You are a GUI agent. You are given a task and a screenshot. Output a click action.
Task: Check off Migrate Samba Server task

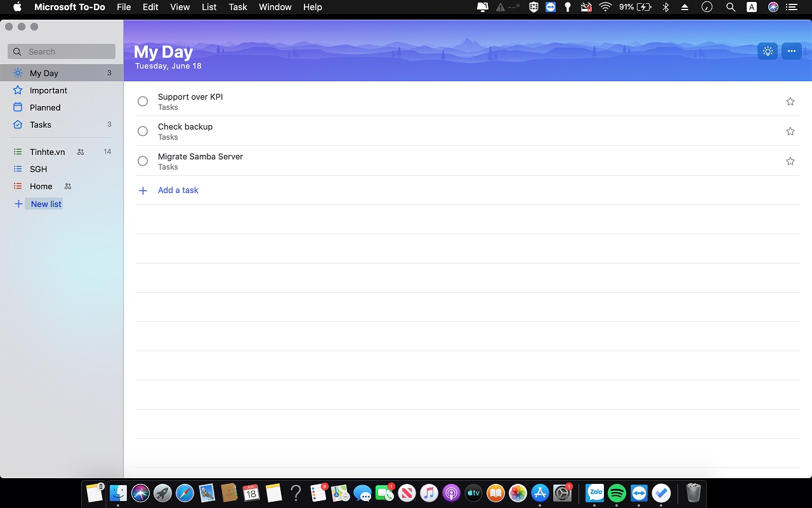[x=143, y=161]
